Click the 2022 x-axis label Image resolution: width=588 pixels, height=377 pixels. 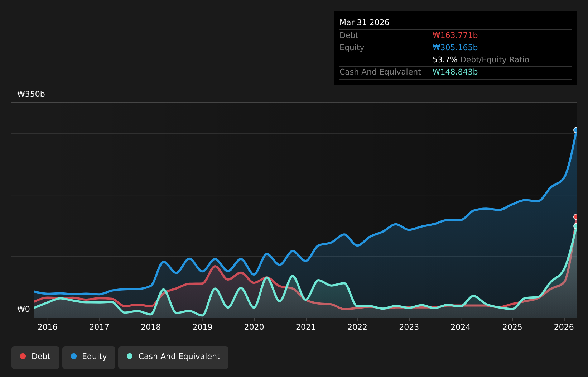point(357,327)
